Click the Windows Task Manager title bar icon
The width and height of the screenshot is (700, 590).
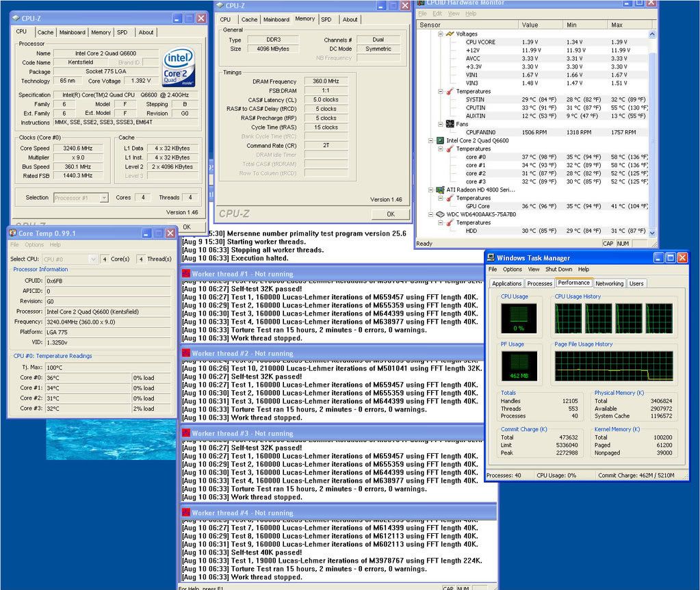[x=491, y=258]
